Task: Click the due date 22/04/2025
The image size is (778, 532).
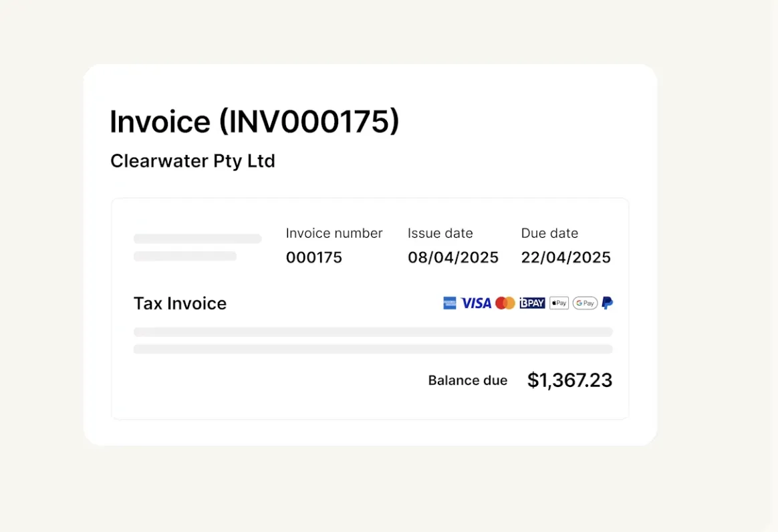Action: [565, 257]
